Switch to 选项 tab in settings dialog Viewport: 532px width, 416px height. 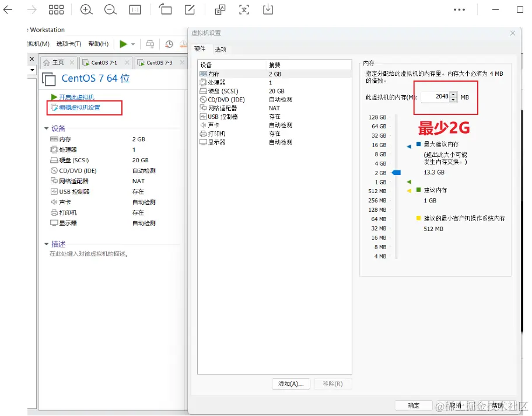(x=220, y=50)
